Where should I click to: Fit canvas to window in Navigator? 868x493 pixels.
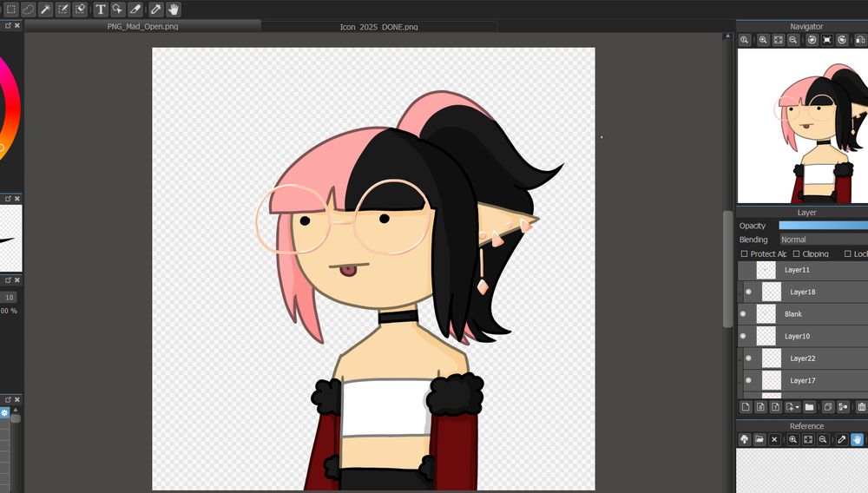pos(779,40)
